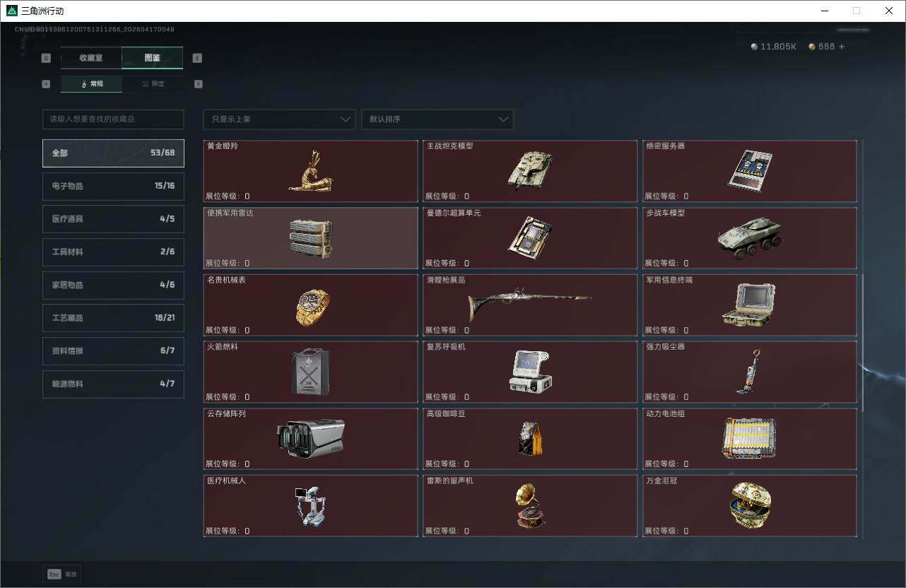Filter by 电子物品 category
The width and height of the screenshot is (906, 588).
tap(113, 186)
